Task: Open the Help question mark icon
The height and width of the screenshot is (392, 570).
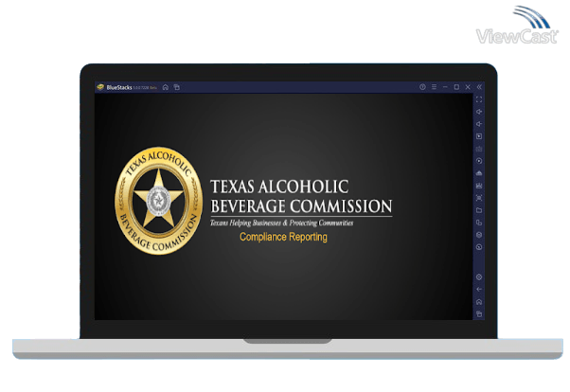Action: pyautogui.click(x=422, y=87)
